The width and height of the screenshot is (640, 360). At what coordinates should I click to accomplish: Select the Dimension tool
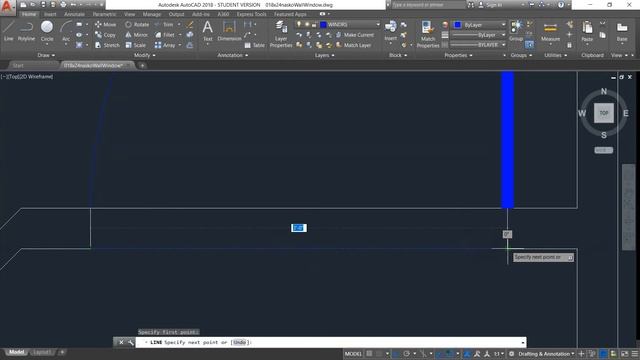click(x=229, y=31)
